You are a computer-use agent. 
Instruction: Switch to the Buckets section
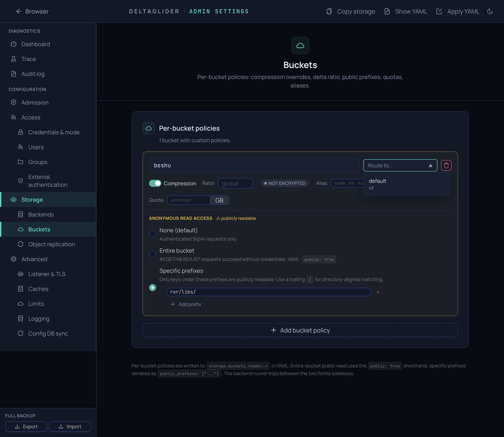[39, 229]
